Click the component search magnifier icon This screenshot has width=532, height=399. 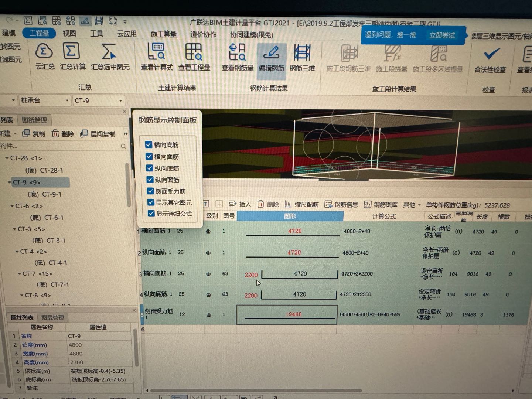click(x=123, y=146)
